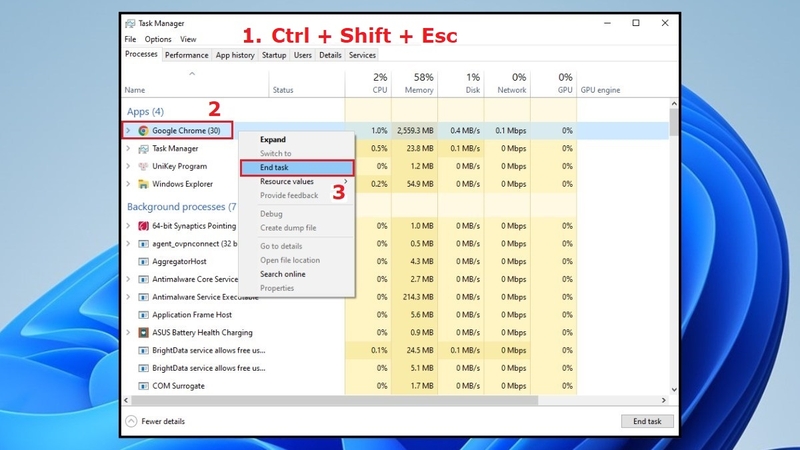Sort by the Name column header
Viewport: 800px width, 450px height.
point(195,83)
